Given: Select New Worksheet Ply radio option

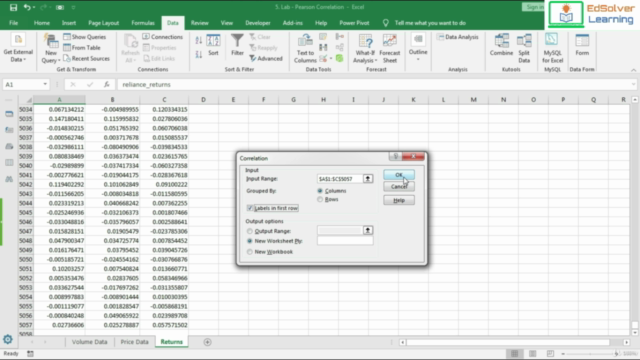Looking at the screenshot, I should click(250, 241).
